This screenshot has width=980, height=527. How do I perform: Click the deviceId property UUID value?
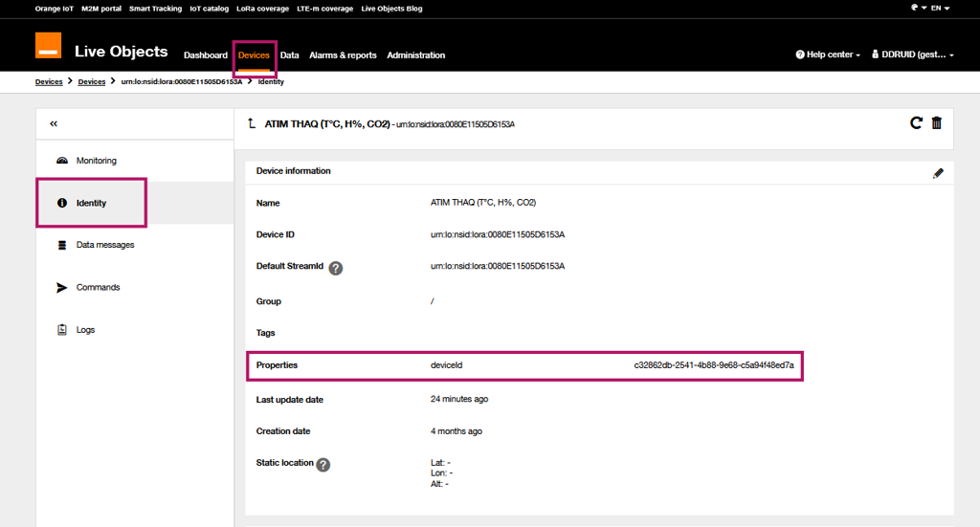714,365
